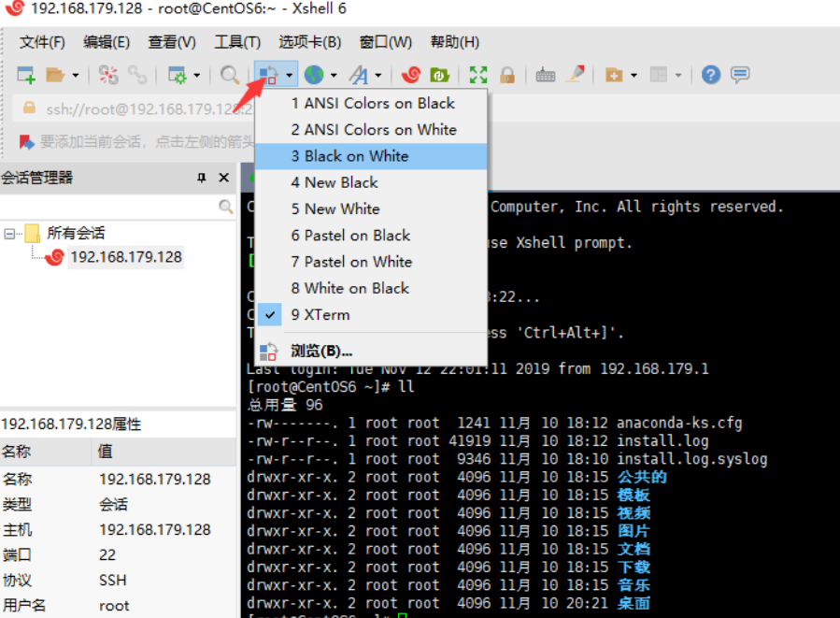
Task: Click the 桌面 directory name in terminal
Action: coord(634,603)
